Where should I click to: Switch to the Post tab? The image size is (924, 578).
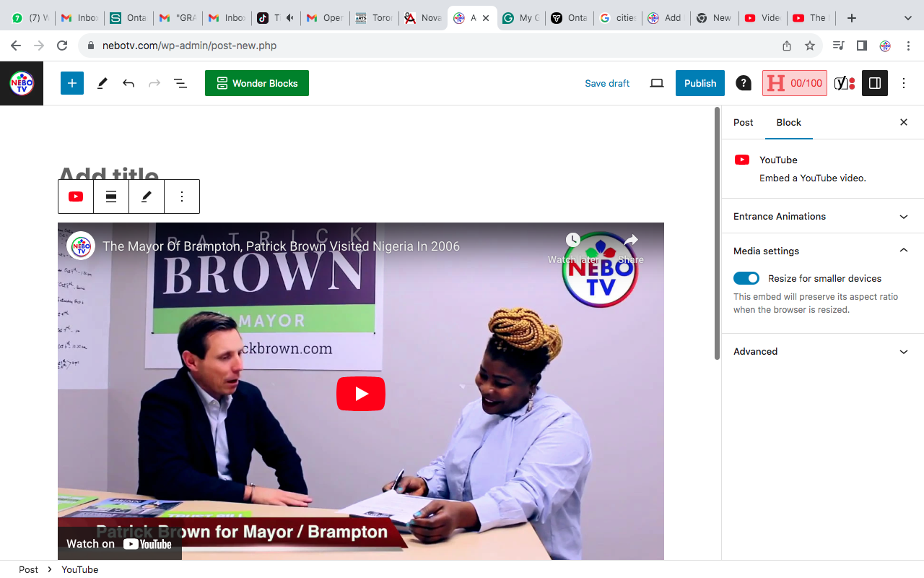click(744, 122)
